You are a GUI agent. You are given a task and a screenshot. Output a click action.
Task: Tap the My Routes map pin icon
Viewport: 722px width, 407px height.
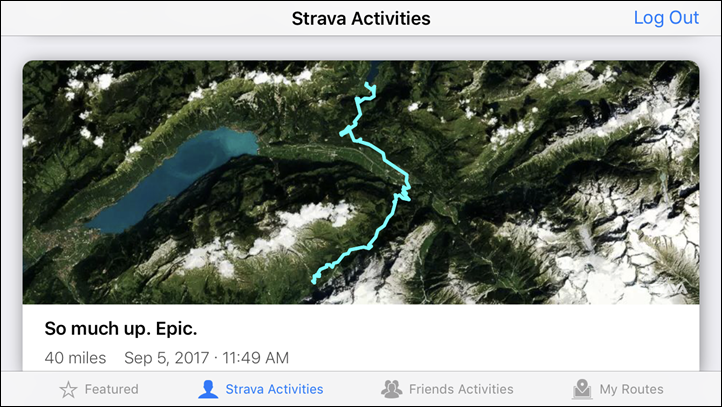[582, 389]
